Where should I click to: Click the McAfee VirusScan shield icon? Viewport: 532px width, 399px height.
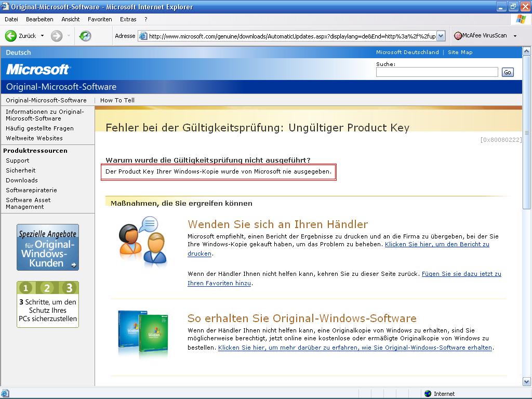pos(458,36)
